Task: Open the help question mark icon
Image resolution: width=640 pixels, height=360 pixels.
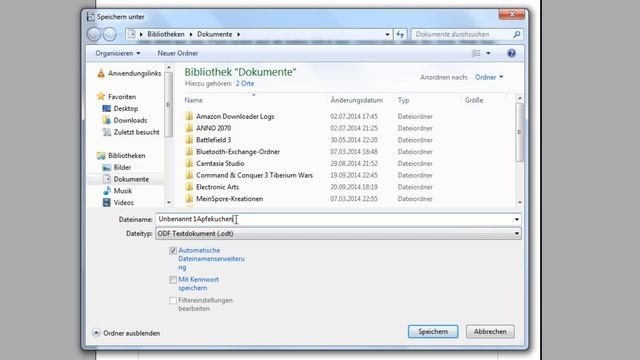Action: [511, 53]
